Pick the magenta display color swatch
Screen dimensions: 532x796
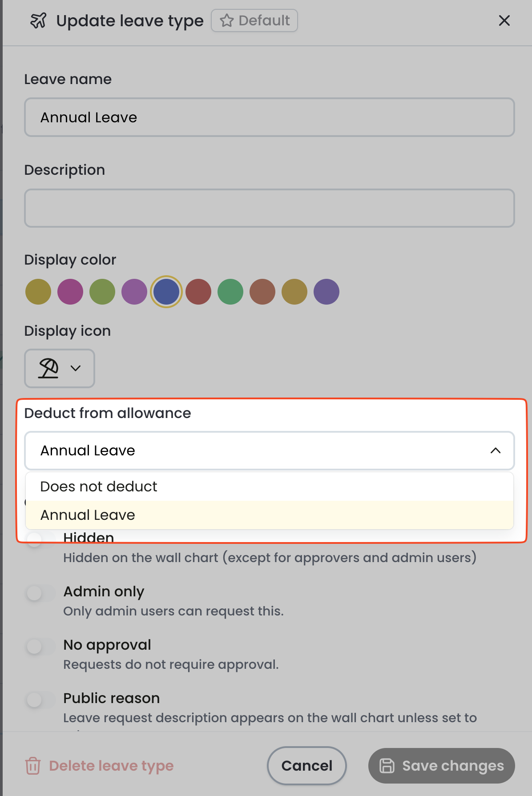70,292
